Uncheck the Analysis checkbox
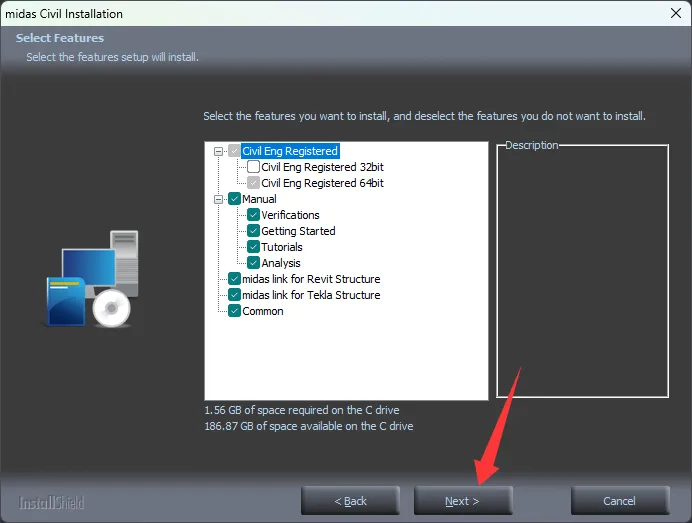Screen dimensions: 692x523 click(253, 263)
